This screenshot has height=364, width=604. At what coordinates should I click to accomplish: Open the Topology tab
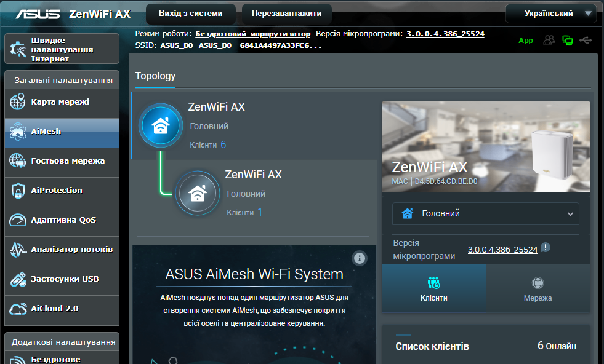point(155,76)
